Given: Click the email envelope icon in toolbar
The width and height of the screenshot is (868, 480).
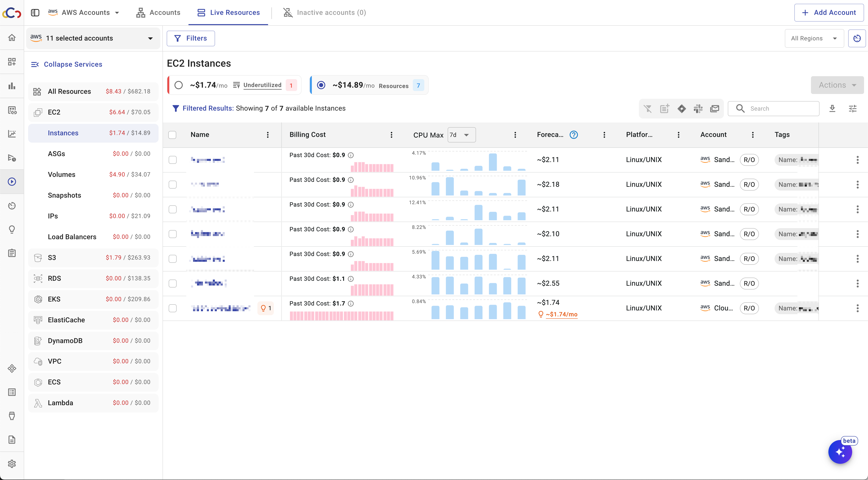Looking at the screenshot, I should coord(714,108).
